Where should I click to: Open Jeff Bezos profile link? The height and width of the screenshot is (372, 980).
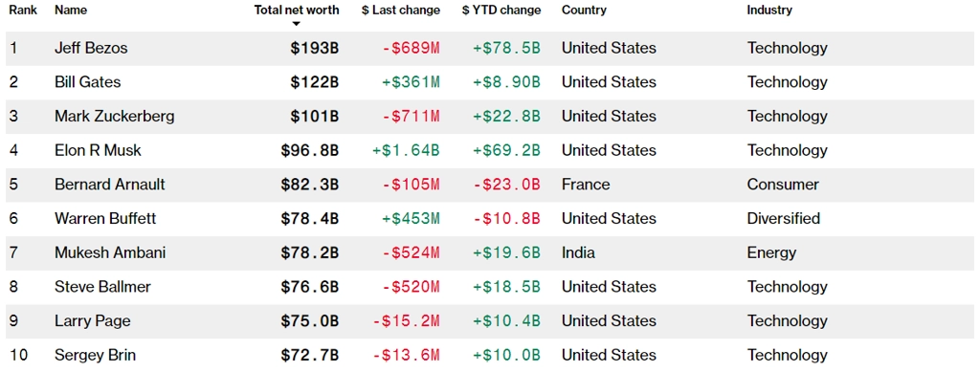click(91, 48)
